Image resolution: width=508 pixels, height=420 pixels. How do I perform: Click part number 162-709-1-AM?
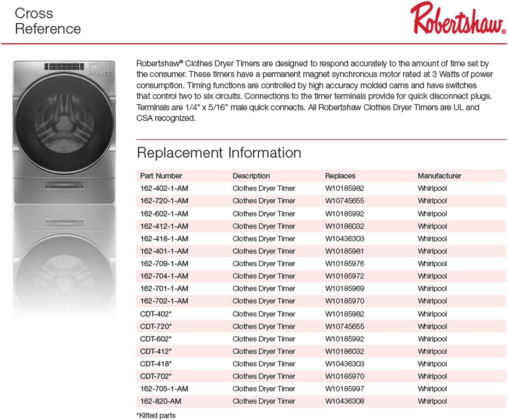[x=164, y=263]
